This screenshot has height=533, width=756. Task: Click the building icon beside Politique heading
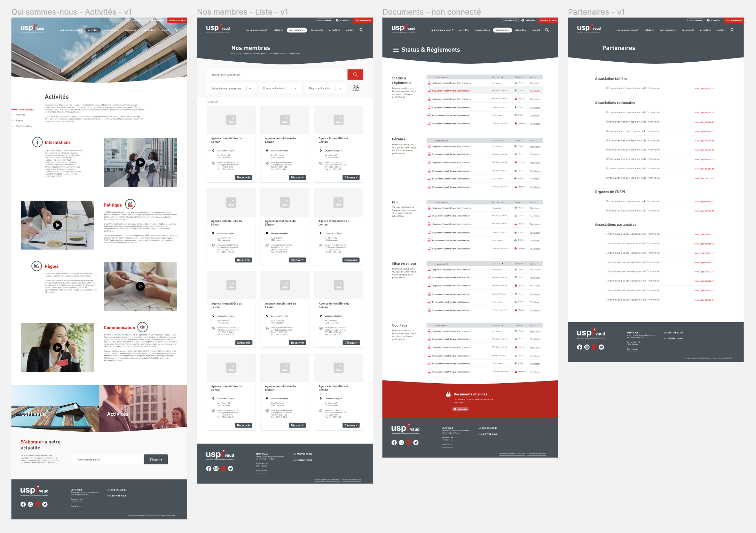tap(130, 204)
